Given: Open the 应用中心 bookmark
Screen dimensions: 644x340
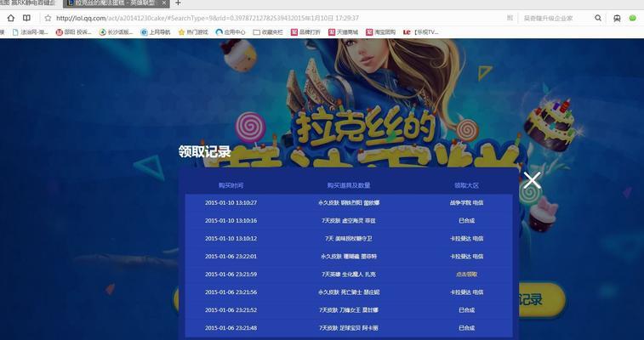Looking at the screenshot, I should point(231,32).
